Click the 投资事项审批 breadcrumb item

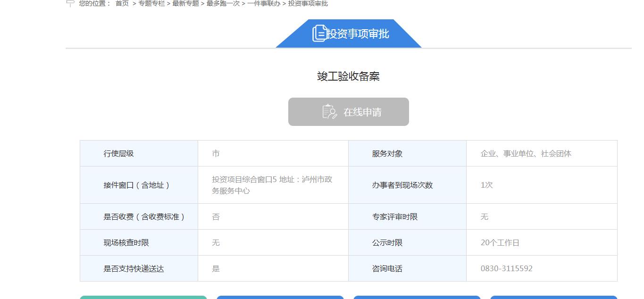click(308, 4)
